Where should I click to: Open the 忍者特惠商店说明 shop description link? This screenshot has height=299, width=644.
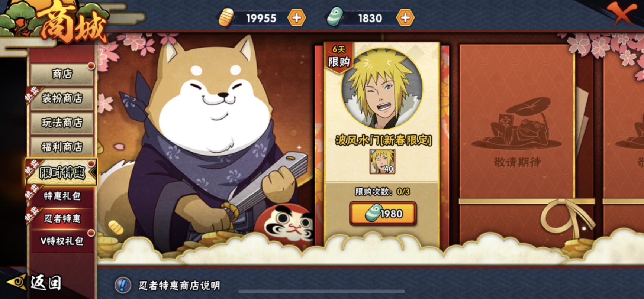tap(179, 285)
